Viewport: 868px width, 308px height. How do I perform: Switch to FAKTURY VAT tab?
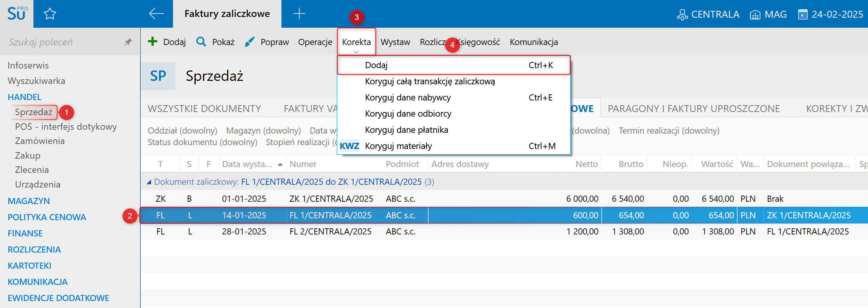point(310,109)
